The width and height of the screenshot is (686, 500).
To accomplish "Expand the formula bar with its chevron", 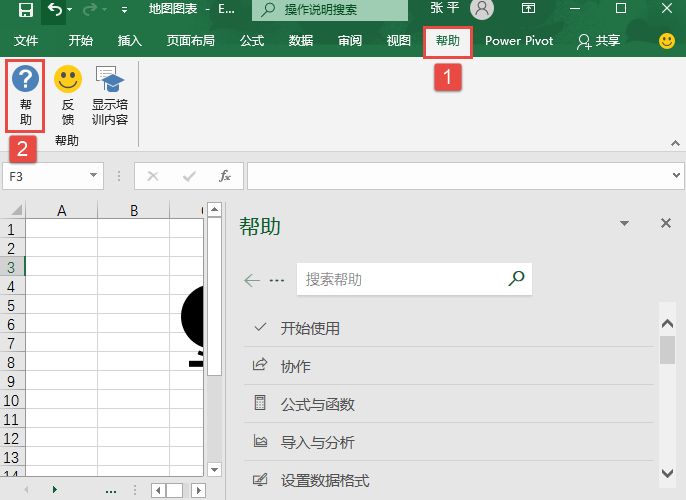I will coord(676,176).
